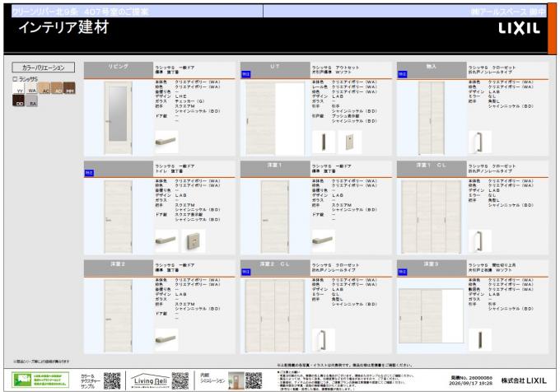Open the 洋室1 door image
The width and height of the screenshot is (560, 392).
point(275,217)
